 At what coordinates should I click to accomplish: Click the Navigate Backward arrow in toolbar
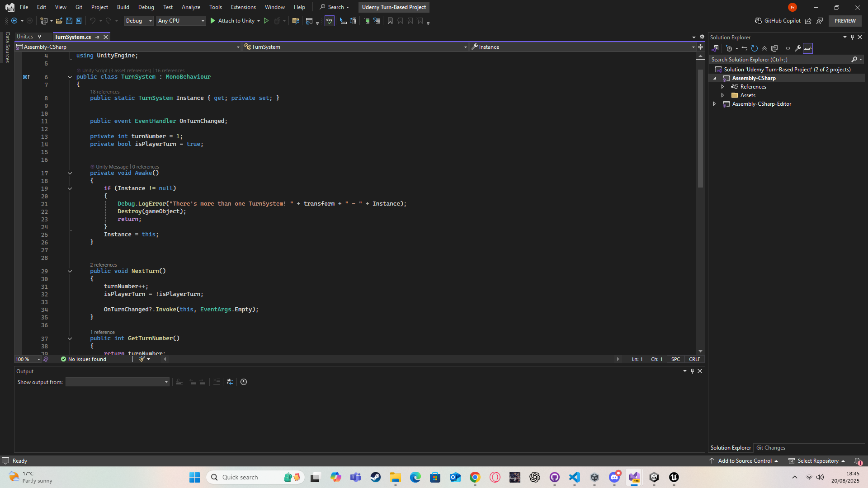[14, 21]
